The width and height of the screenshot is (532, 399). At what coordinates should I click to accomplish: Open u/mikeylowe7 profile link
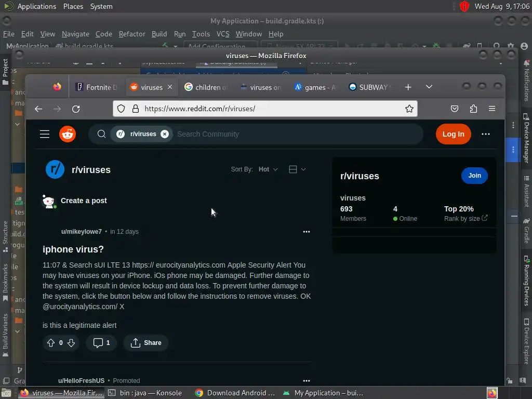(x=82, y=232)
